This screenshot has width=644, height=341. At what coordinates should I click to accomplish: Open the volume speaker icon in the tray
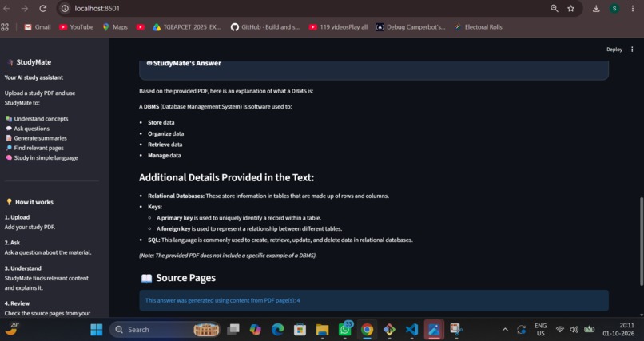[x=574, y=330]
